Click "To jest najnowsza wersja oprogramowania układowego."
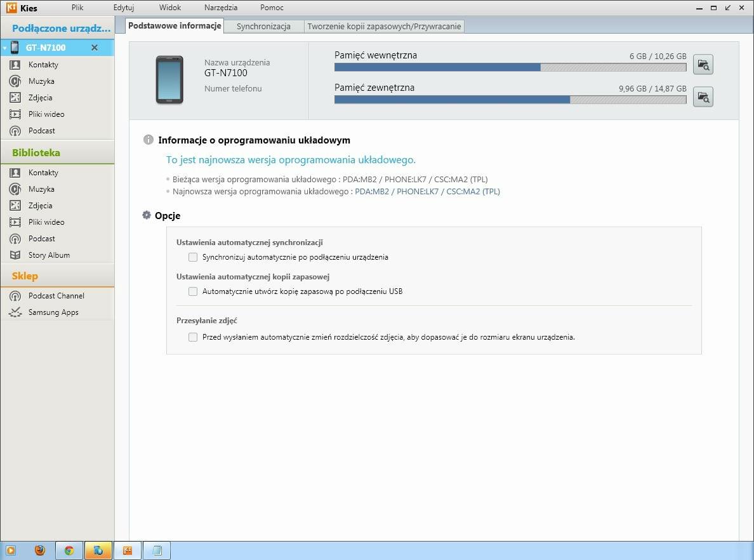Viewport: 754px width, 560px height. tap(291, 160)
